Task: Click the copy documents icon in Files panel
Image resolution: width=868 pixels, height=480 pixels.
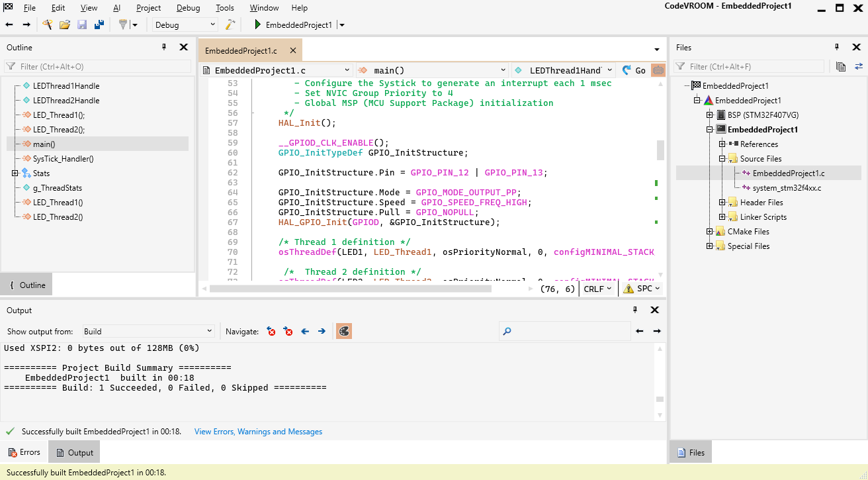Action: click(x=841, y=66)
